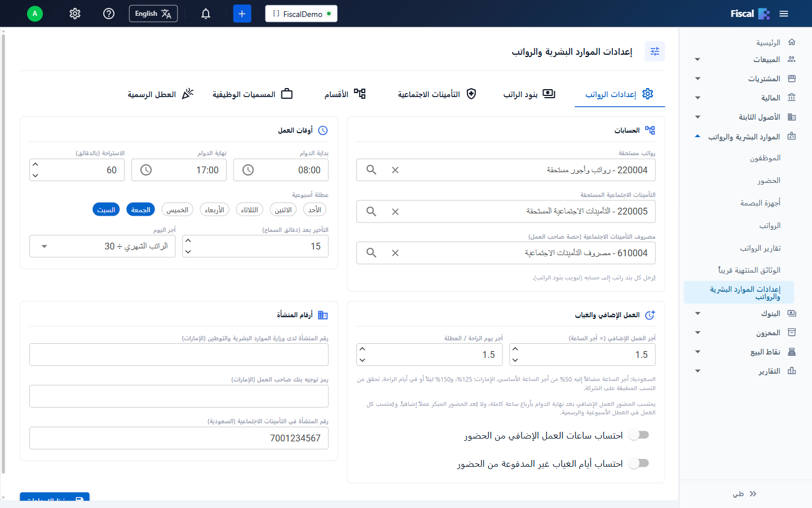Click رقم المنشأة في التأمينات الاجتماعية field
Screen dimensions: 812x508
179,438
